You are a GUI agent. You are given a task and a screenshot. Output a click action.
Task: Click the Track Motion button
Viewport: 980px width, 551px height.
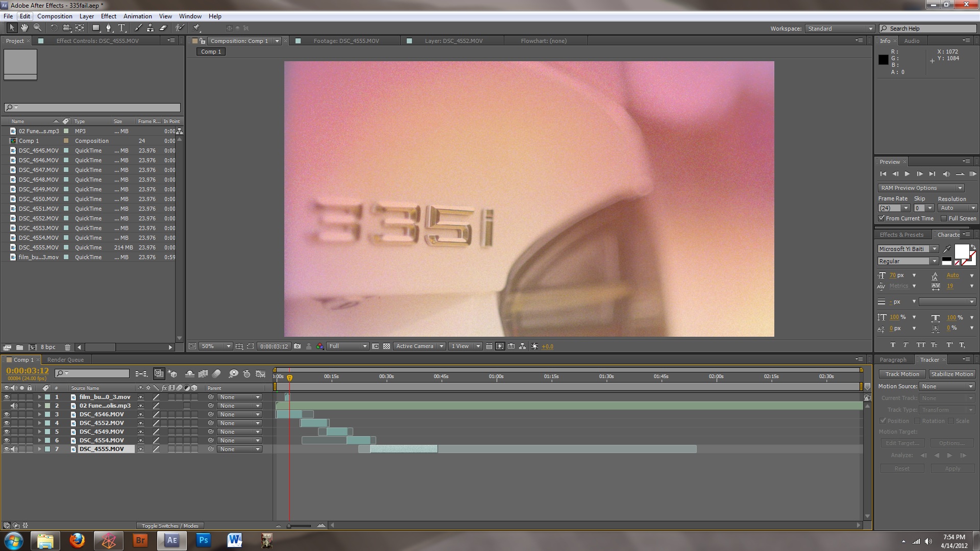pyautogui.click(x=902, y=374)
